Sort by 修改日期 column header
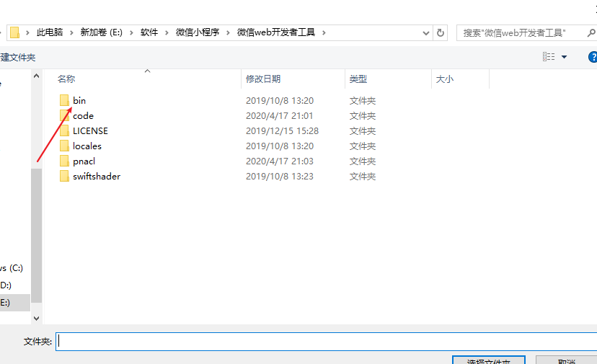This screenshot has height=364, width=597. click(263, 79)
